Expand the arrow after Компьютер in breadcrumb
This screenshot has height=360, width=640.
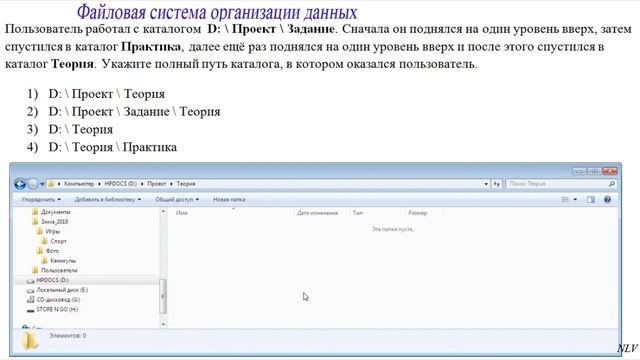point(99,184)
